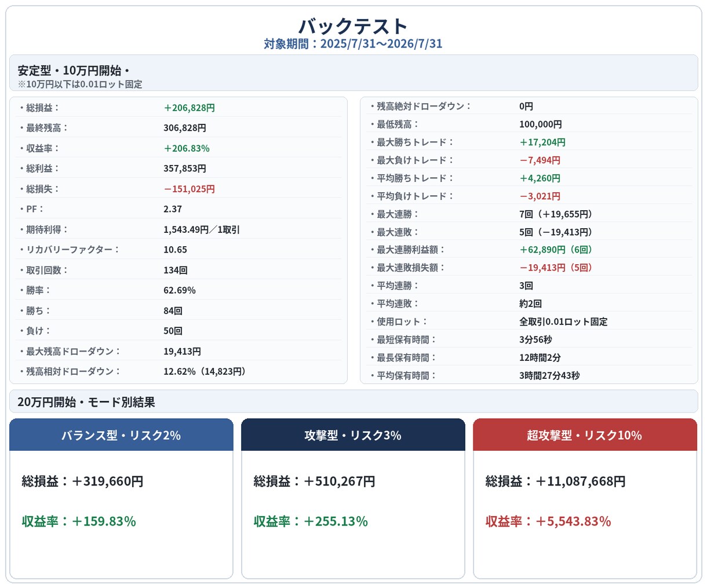Screen dimensions: 707x588
Task: Select the 最長保有時間 value 12時間2分
Action: [x=540, y=357]
